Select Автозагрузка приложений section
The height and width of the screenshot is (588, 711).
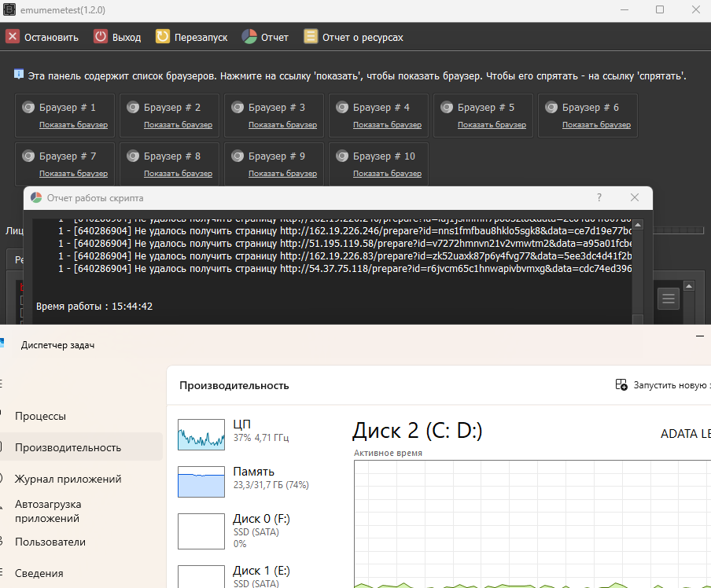point(48,511)
